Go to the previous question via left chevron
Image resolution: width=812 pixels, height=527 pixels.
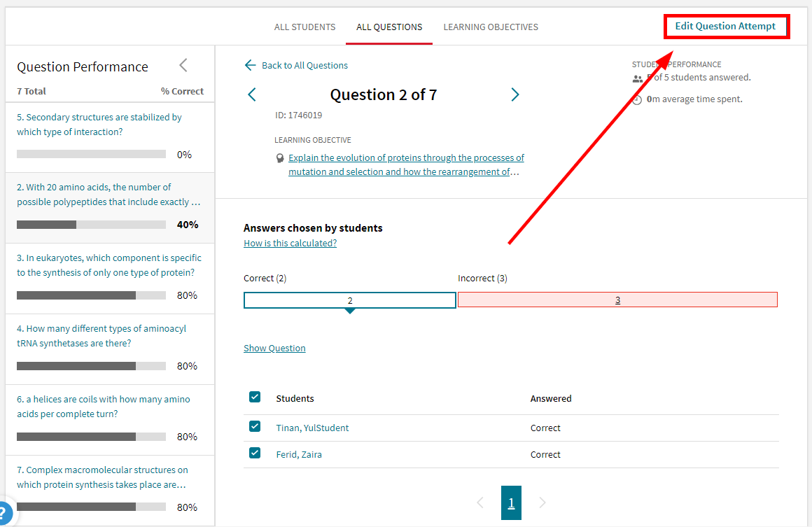point(252,94)
